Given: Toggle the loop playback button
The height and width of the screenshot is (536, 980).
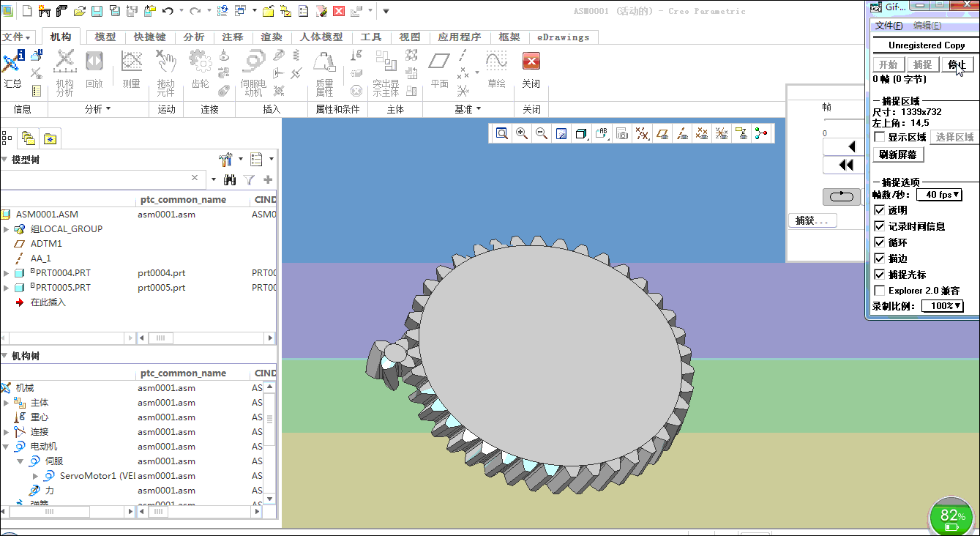Looking at the screenshot, I should click(842, 196).
